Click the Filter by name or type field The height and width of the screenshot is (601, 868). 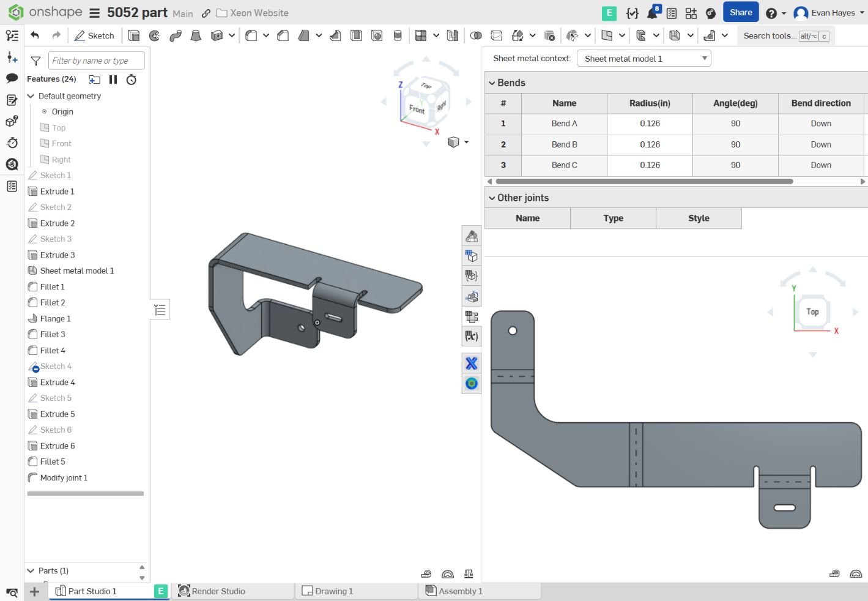pyautogui.click(x=97, y=61)
